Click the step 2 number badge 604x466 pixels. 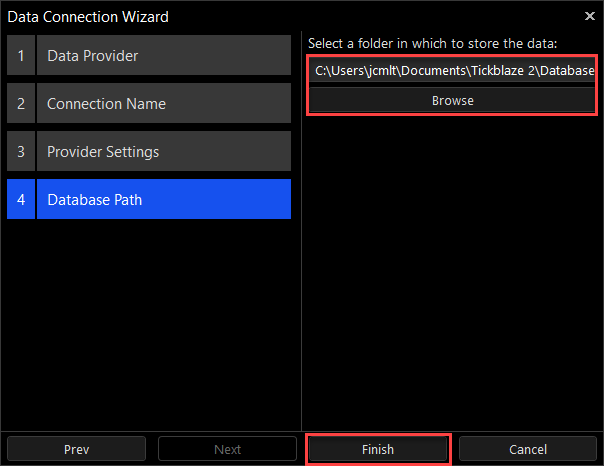[x=20, y=104]
